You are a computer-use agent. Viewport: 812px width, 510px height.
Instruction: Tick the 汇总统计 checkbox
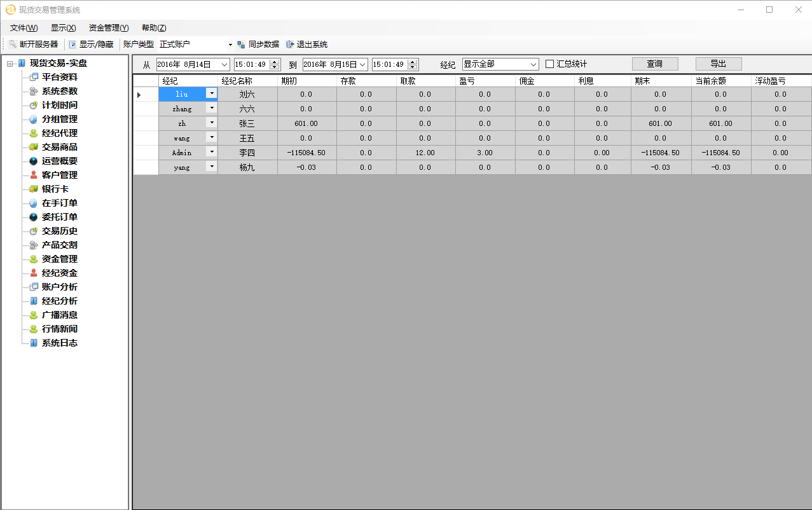click(x=550, y=64)
